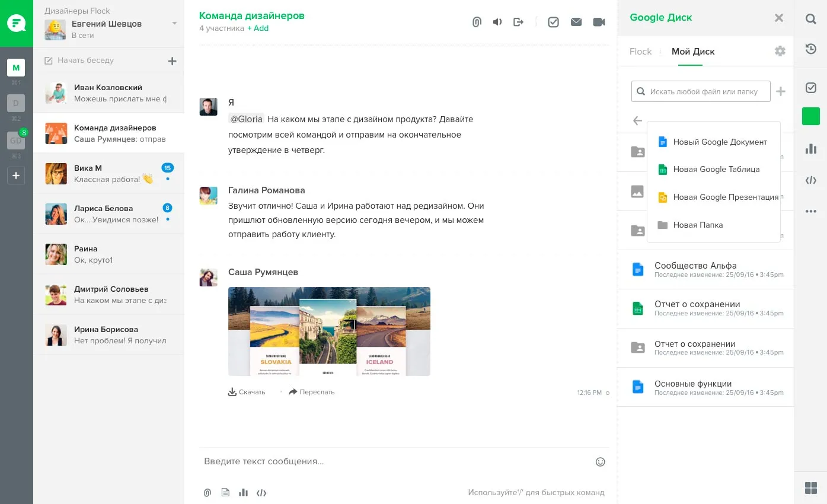Open the email envelope icon in header
The height and width of the screenshot is (504, 827).
pos(576,22)
